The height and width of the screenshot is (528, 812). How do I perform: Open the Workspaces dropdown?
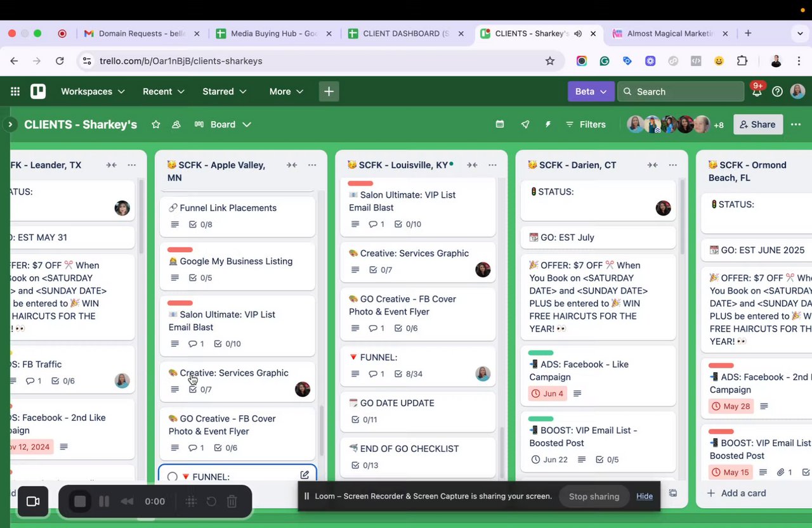pos(93,91)
